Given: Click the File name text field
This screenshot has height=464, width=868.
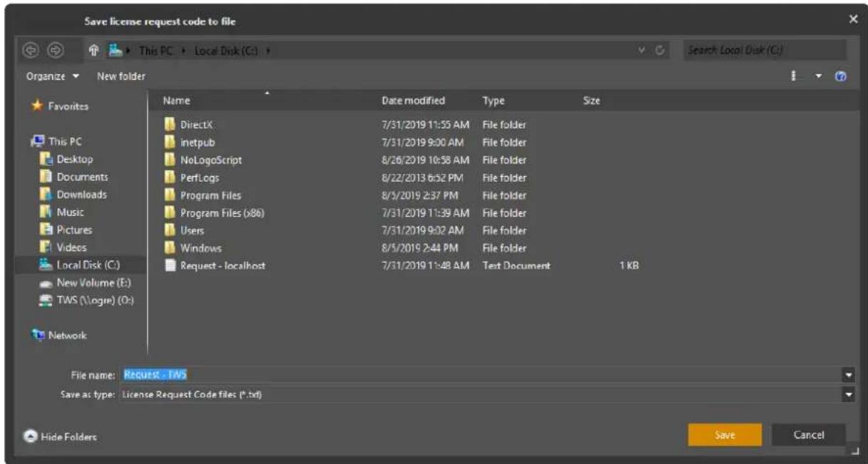Looking at the screenshot, I should coord(479,375).
